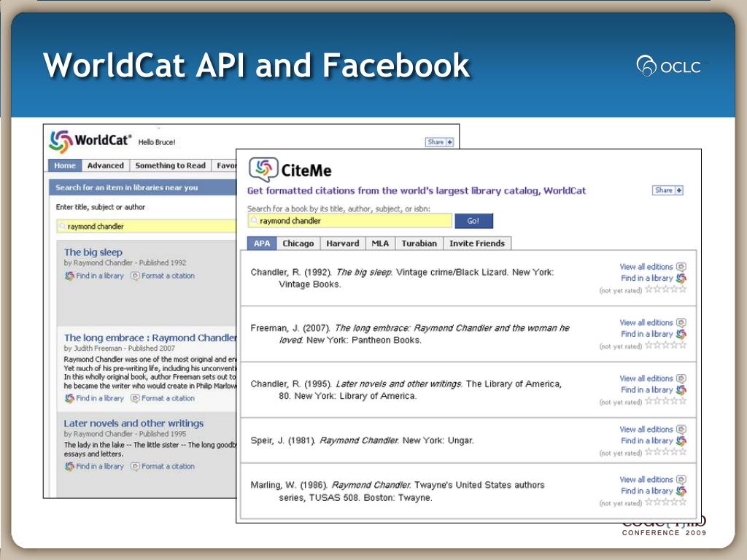Select the MLA citation tab
747x560 pixels.
tap(380, 244)
